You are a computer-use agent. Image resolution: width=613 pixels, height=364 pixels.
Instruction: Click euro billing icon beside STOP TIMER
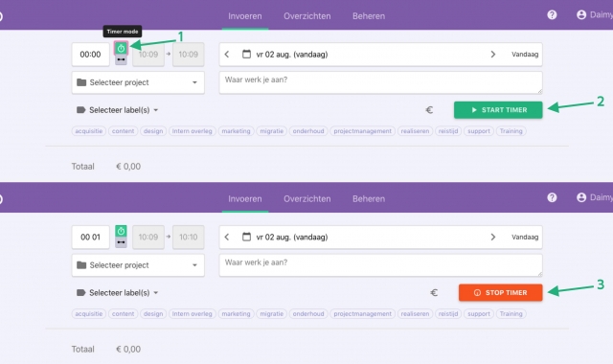(x=434, y=292)
